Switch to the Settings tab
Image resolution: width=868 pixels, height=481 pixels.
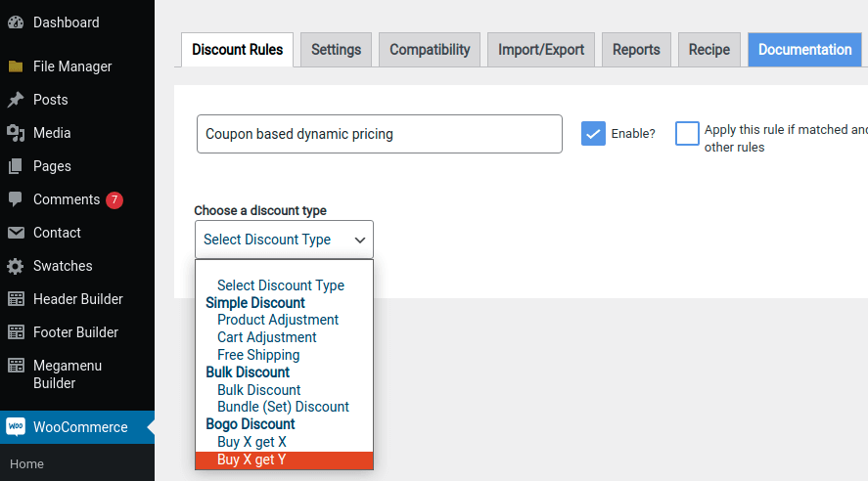click(336, 50)
